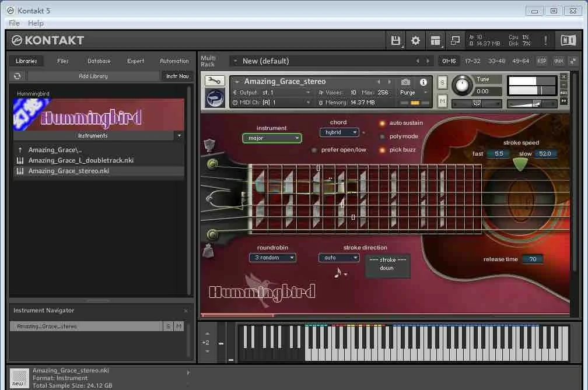Click the Add Library button

(93, 76)
